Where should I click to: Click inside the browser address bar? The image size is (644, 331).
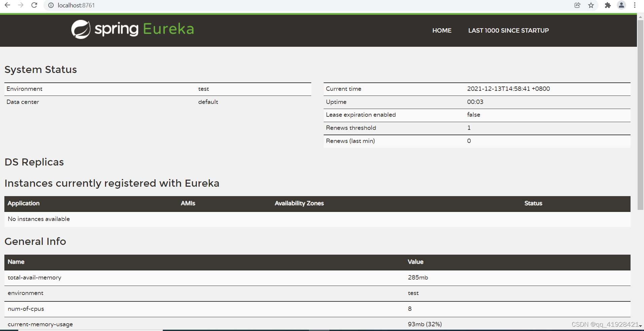pos(135,5)
